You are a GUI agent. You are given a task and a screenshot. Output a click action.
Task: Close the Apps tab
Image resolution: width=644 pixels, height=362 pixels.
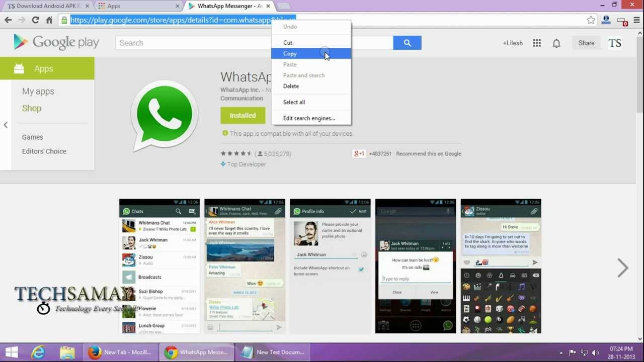point(178,6)
